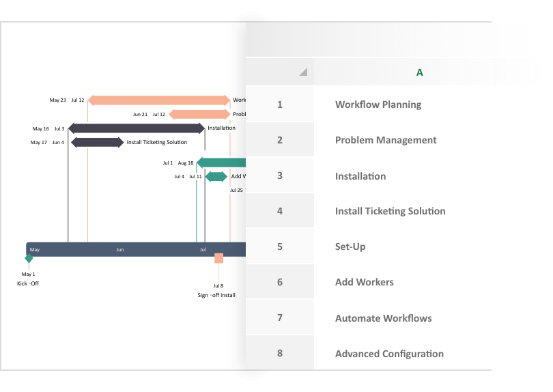Screen dimensions: 553x392
Task: Click the dark Installation task bar
Action: click(136, 128)
